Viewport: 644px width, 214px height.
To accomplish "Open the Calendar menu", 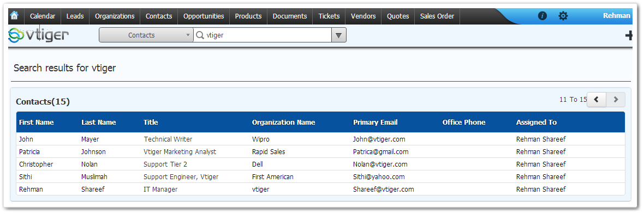I will [x=43, y=16].
